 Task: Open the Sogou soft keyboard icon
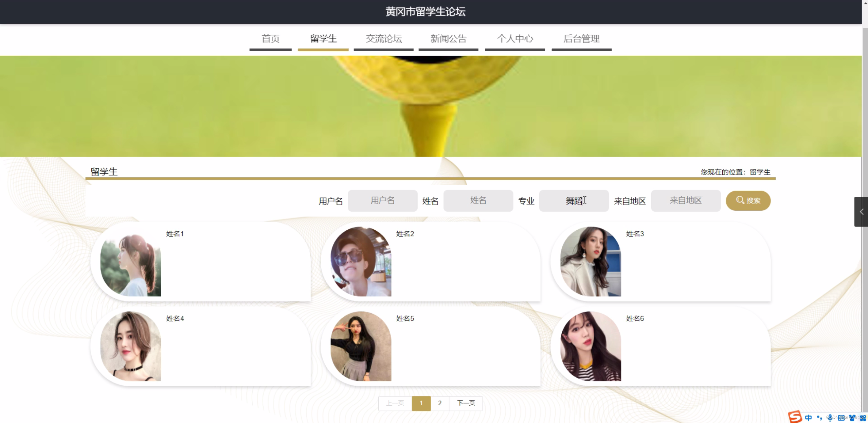tap(841, 418)
